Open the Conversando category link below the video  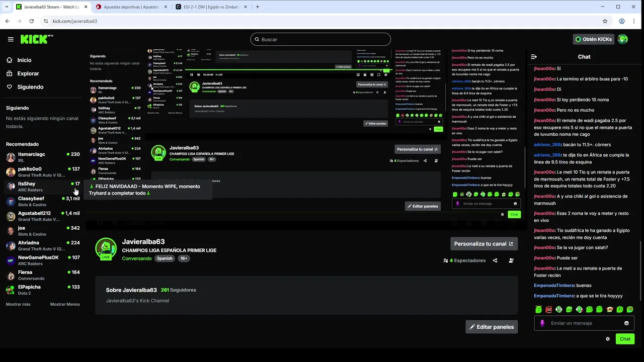pos(136,258)
